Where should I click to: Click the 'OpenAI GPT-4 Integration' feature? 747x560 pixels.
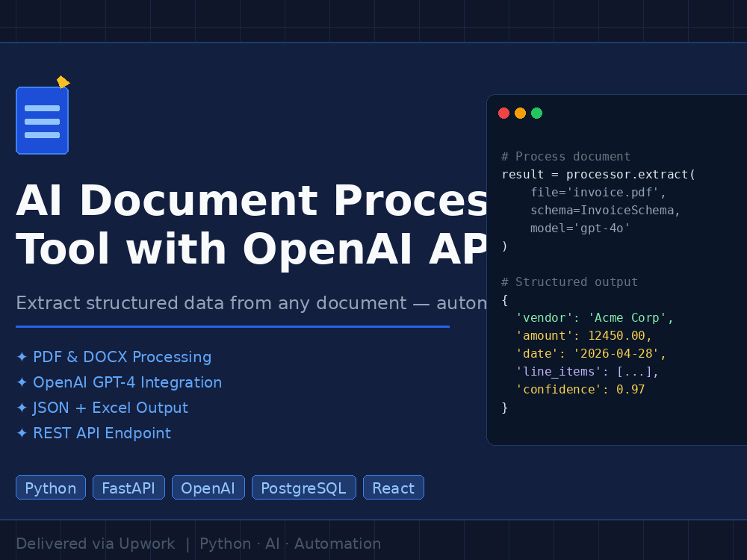(127, 382)
